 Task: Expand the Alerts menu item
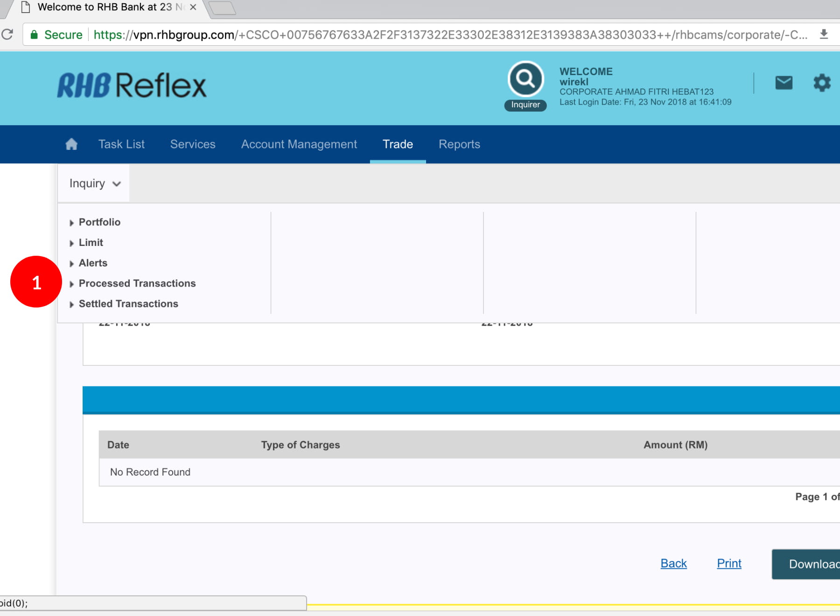93,263
